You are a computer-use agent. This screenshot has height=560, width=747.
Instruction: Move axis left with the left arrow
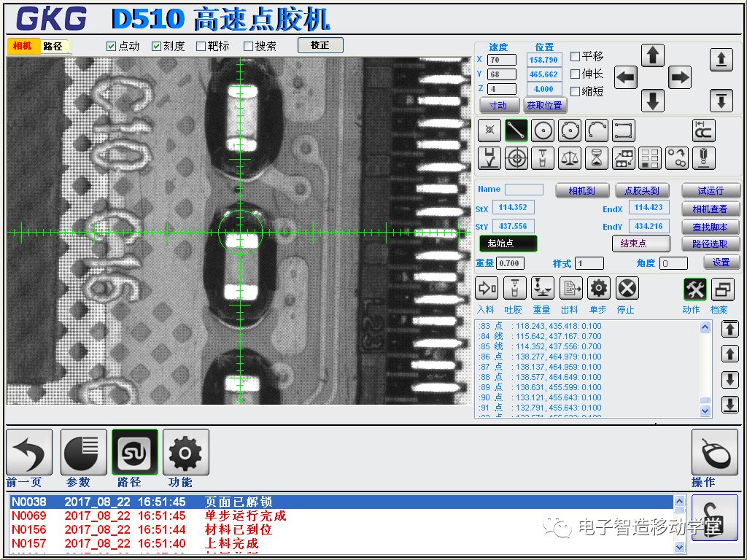(x=626, y=77)
